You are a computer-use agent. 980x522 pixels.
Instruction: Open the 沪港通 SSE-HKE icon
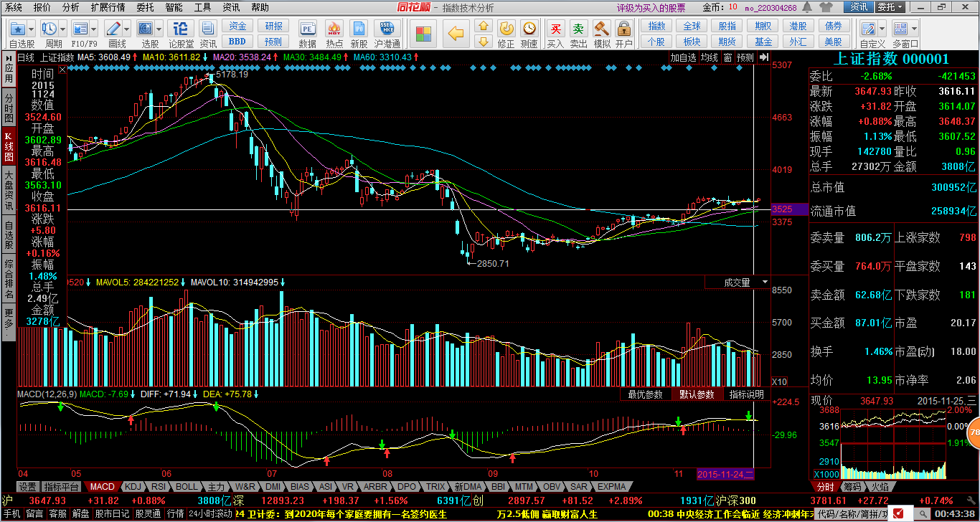coord(387,29)
